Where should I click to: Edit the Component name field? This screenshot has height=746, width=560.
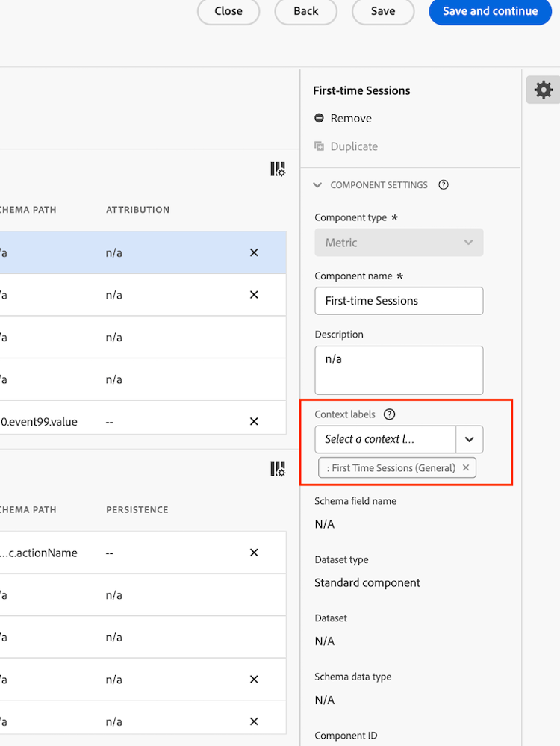point(399,301)
